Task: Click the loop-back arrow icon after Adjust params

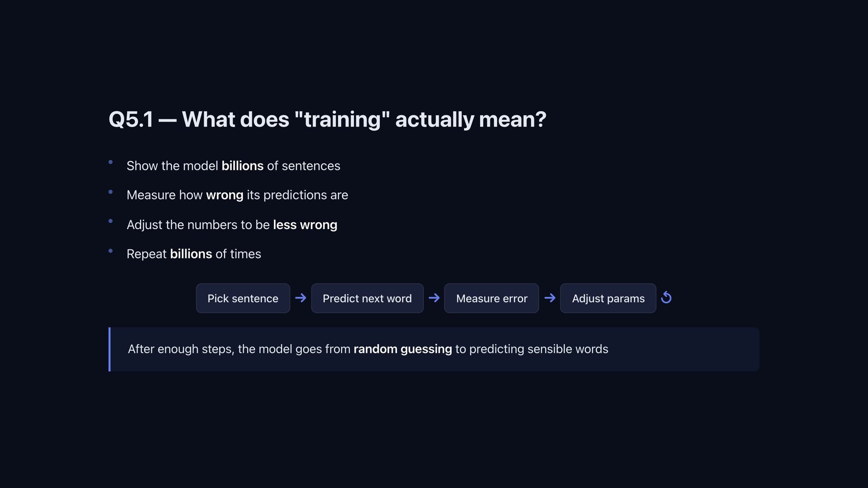Action: tap(666, 298)
